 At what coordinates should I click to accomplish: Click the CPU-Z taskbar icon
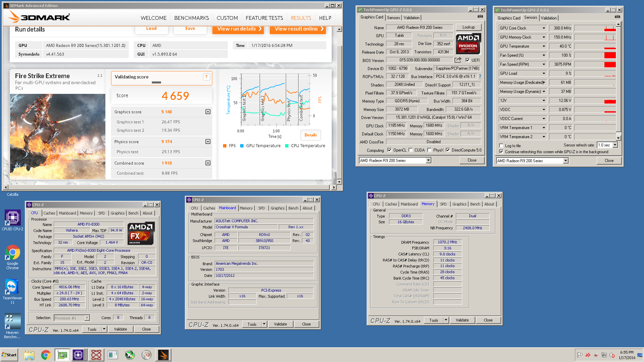pyautogui.click(x=78, y=355)
